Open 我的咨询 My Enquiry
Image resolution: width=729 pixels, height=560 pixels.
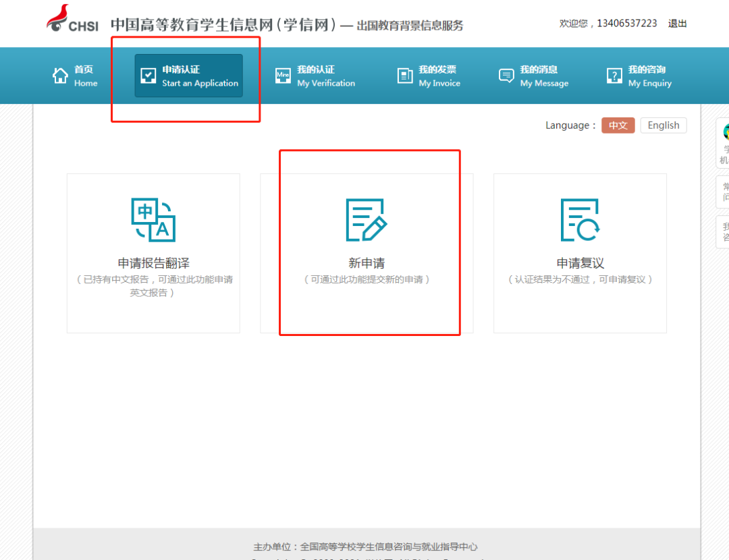tap(639, 76)
